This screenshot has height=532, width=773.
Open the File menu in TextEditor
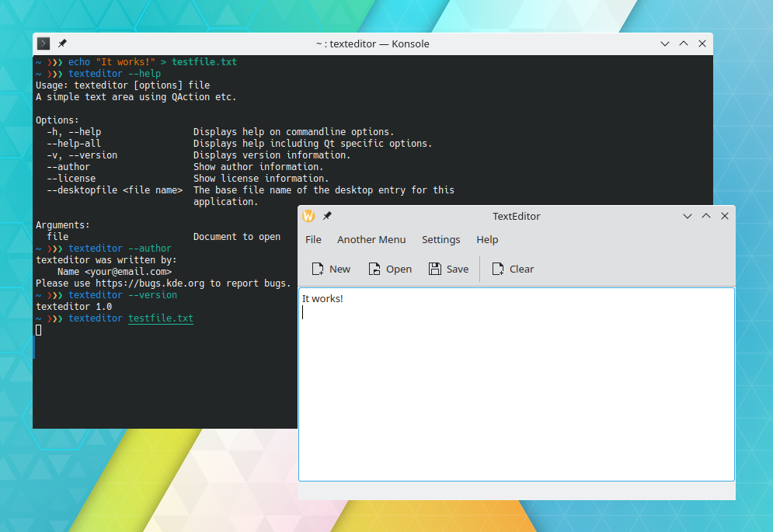[x=313, y=240]
